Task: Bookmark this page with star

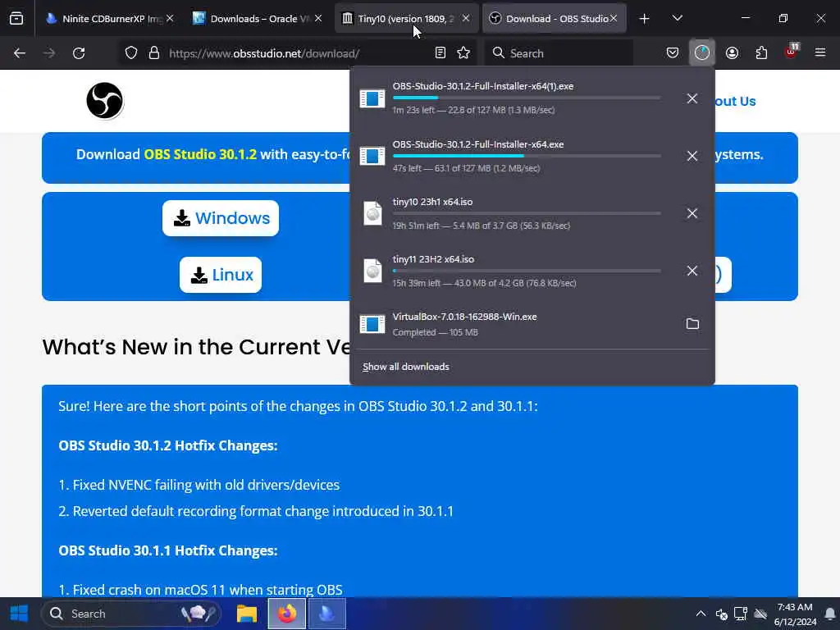Action: pos(463,53)
